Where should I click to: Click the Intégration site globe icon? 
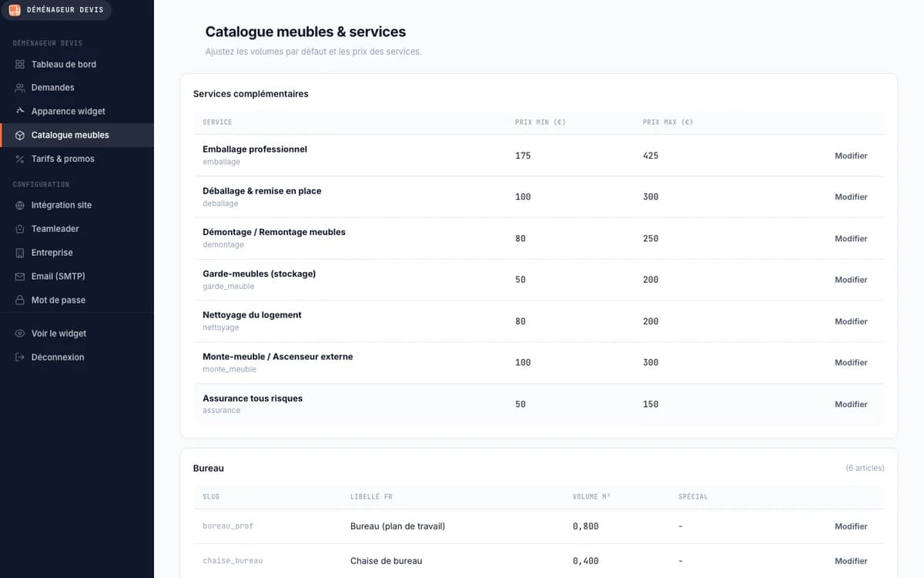pos(20,205)
